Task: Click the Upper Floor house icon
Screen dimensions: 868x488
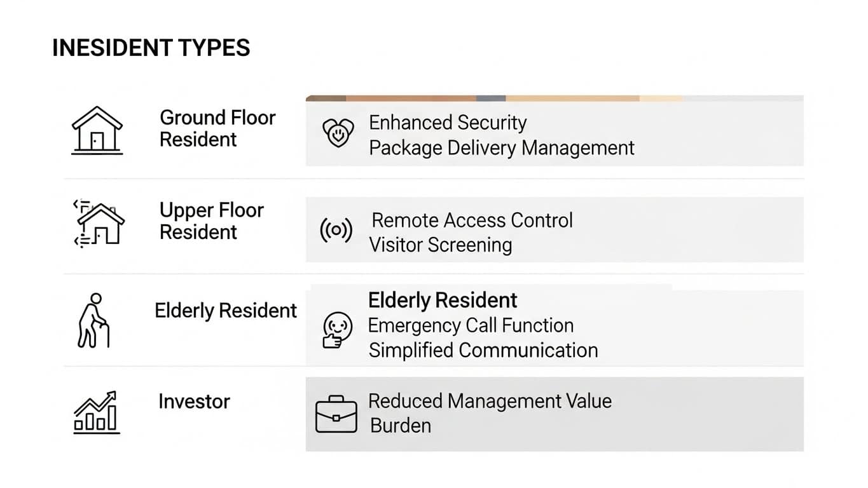Action: [x=99, y=223]
